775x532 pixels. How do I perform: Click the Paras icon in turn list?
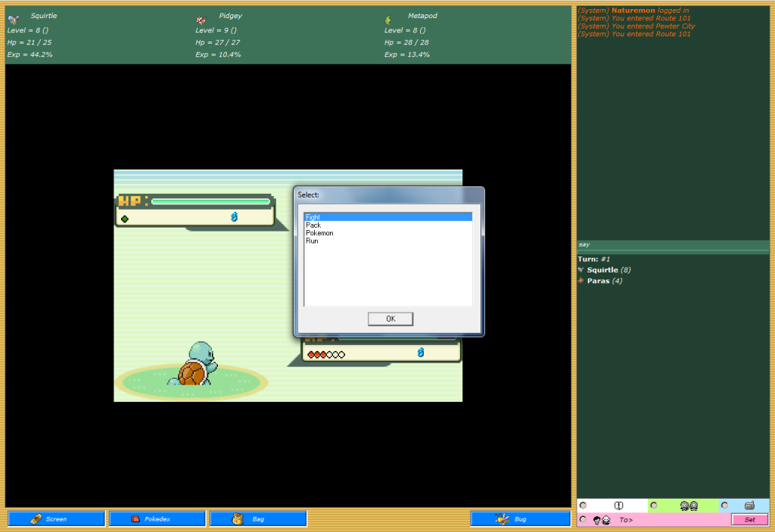coord(580,281)
